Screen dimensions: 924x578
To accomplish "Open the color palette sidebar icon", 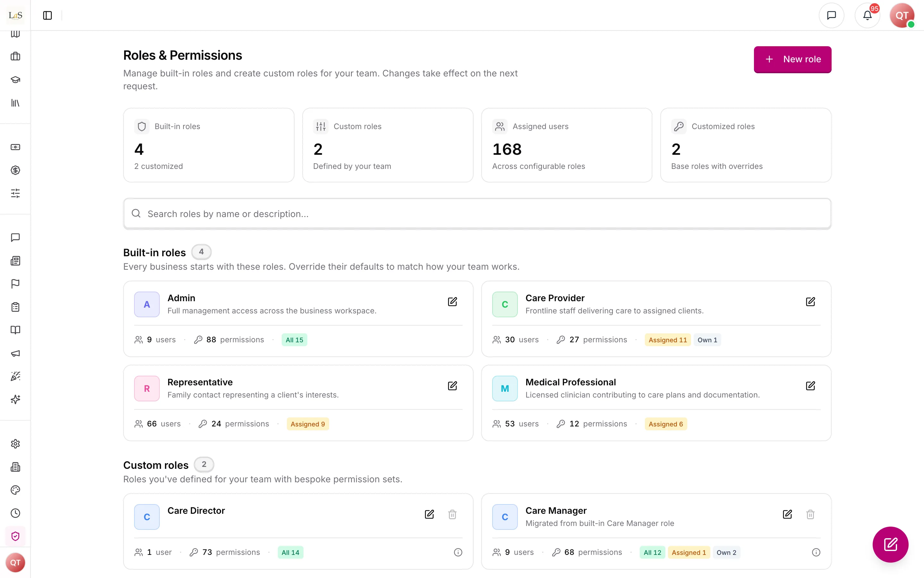I will coord(15,490).
